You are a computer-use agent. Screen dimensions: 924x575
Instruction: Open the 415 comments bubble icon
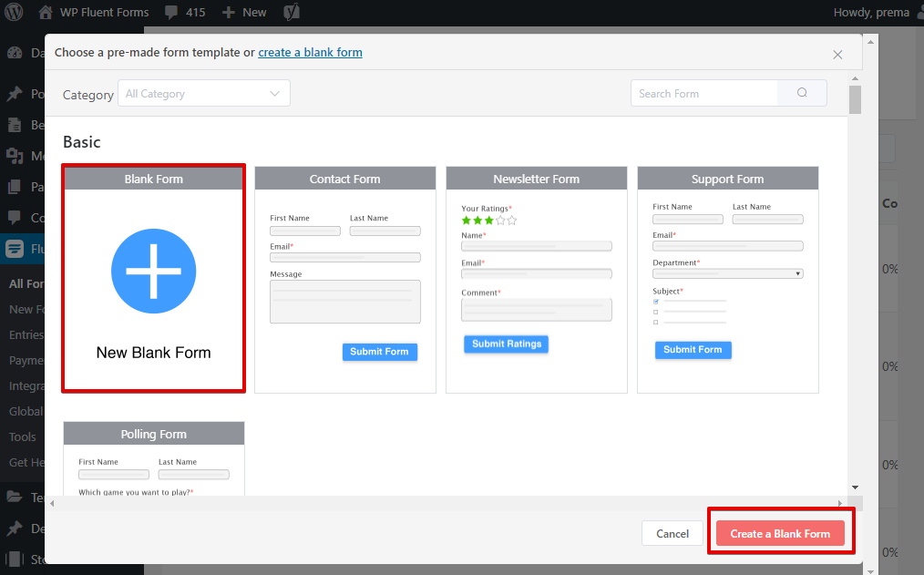[x=171, y=13]
